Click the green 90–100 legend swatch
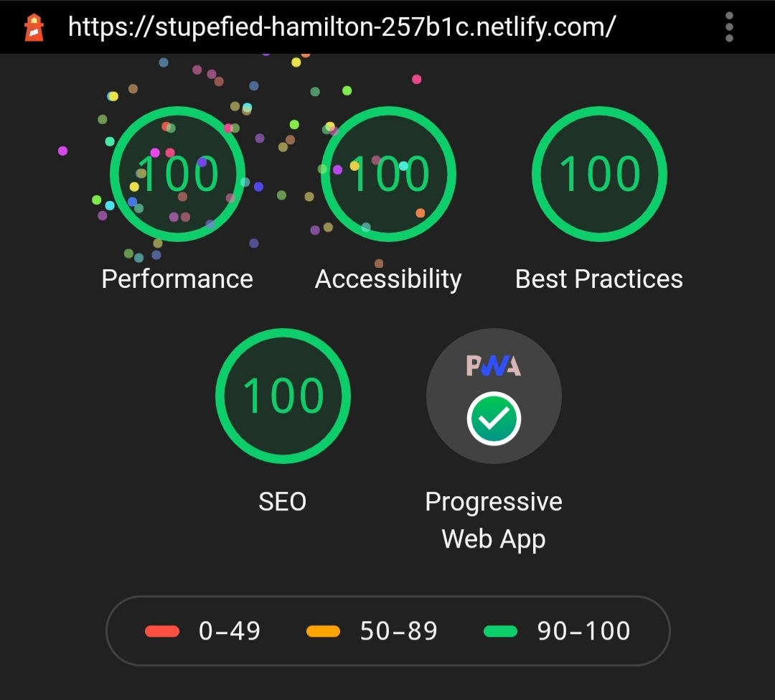Screen dimensions: 775x700 pyautogui.click(x=500, y=631)
